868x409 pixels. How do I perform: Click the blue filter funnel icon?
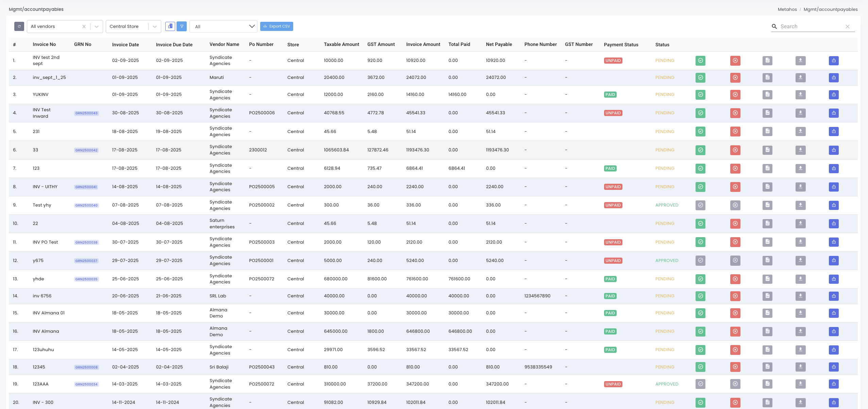tap(182, 26)
